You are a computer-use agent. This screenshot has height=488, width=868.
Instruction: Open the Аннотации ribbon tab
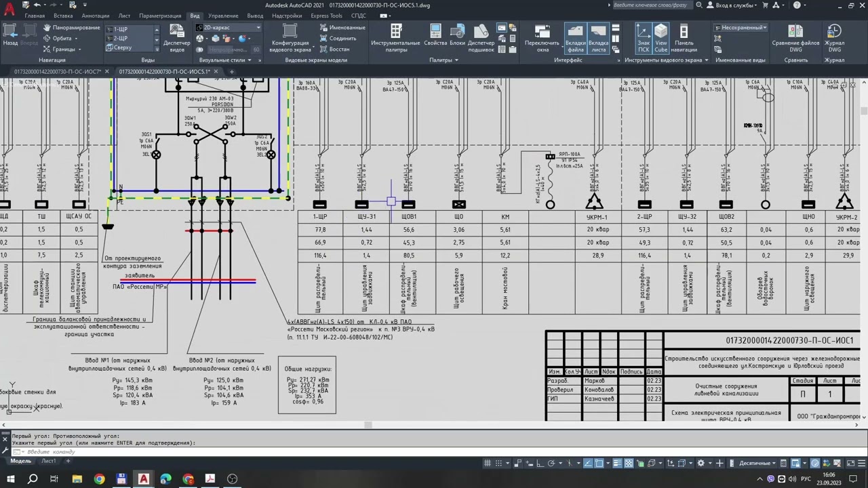click(95, 16)
